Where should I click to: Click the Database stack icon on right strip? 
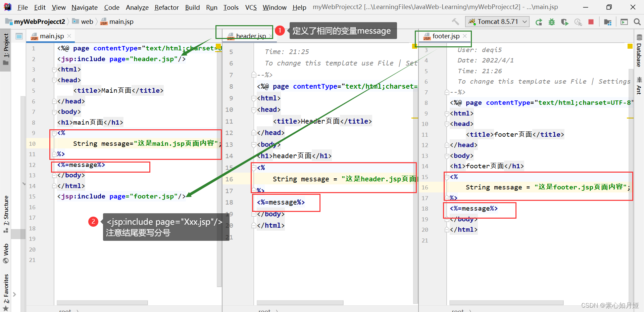tap(639, 37)
